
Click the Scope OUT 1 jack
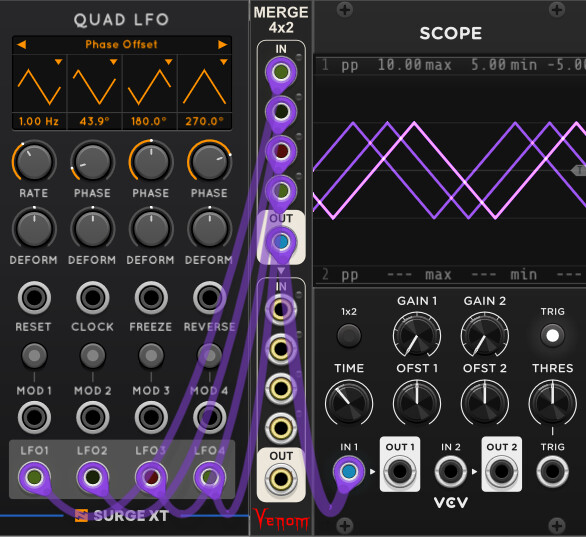click(400, 471)
